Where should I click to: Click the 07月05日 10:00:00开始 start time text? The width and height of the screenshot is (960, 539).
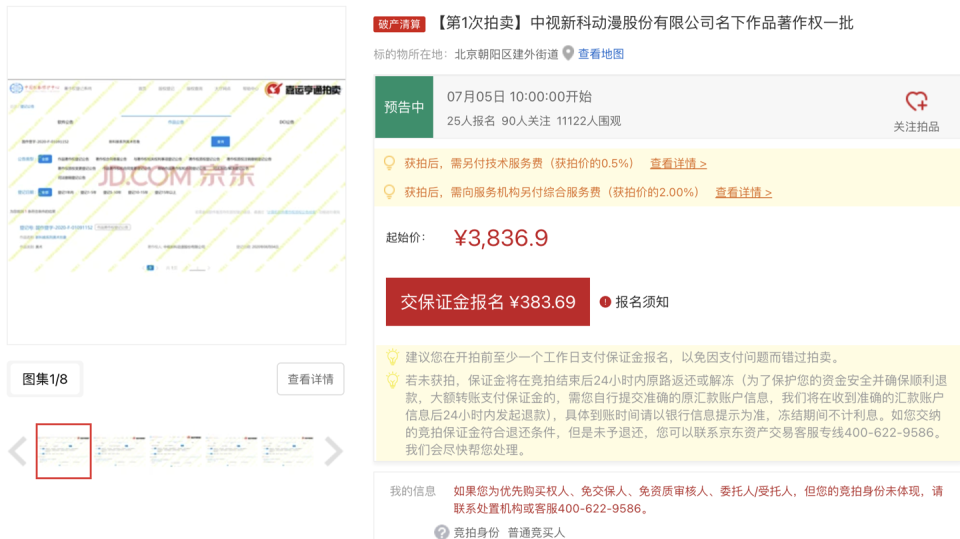click(x=519, y=97)
